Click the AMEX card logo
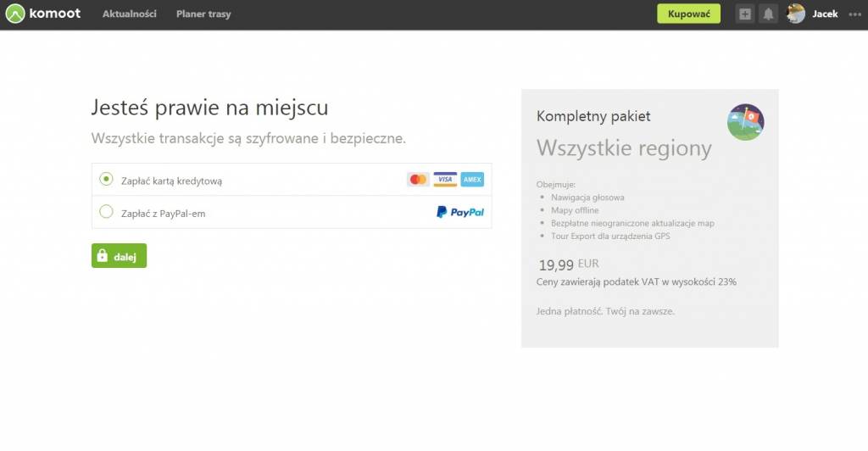The image size is (868, 451). 472,179
